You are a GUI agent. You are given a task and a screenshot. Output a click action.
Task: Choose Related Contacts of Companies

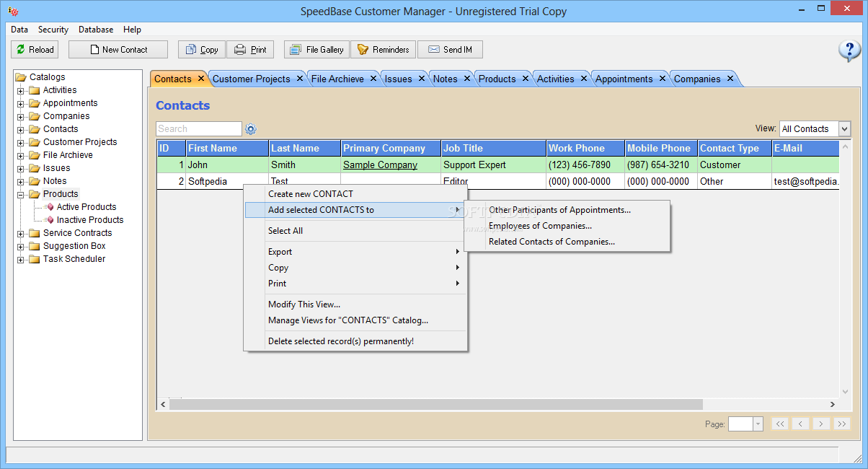[567, 242]
